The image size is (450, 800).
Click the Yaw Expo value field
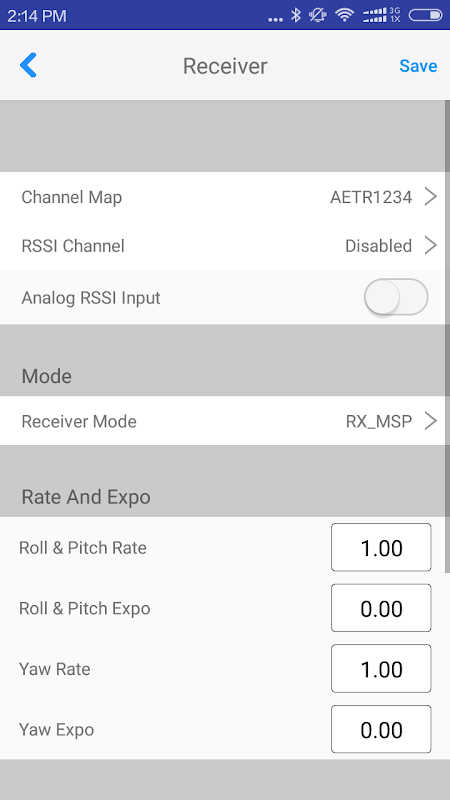tap(381, 729)
